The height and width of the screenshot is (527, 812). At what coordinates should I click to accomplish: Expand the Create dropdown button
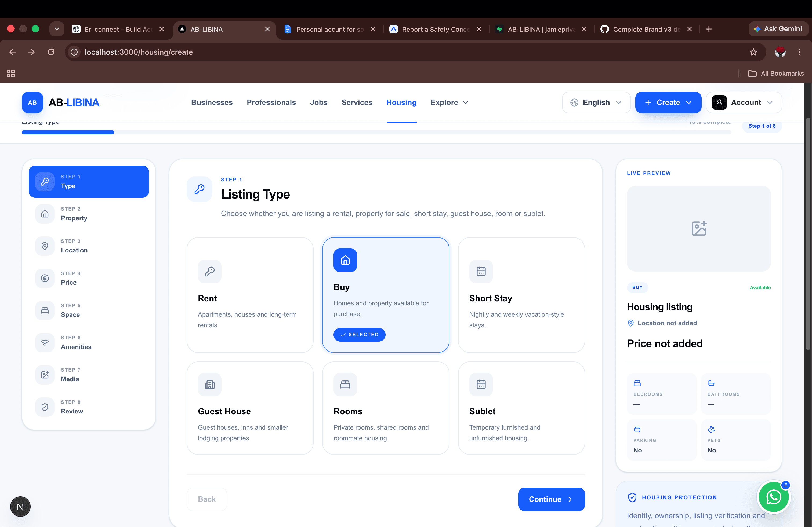click(x=668, y=102)
